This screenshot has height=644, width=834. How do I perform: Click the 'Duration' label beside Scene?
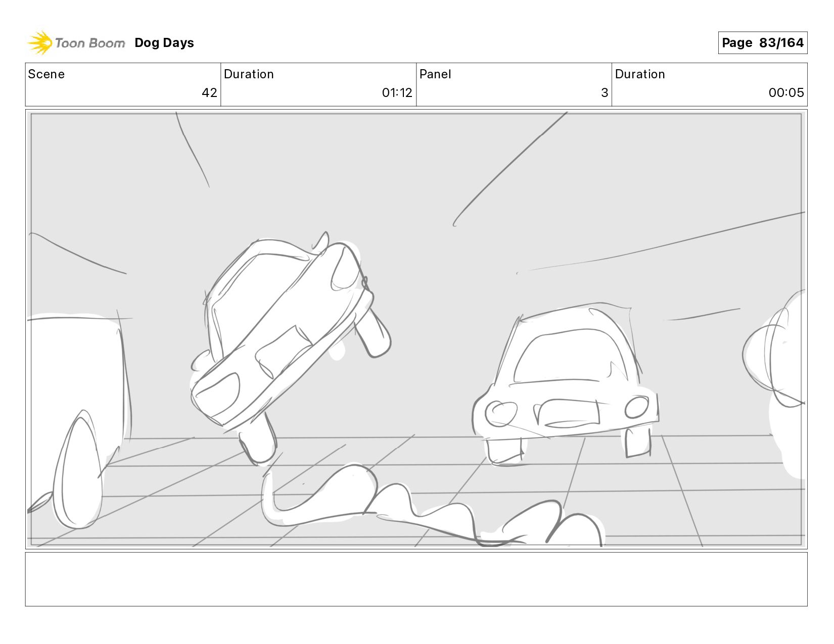point(249,74)
